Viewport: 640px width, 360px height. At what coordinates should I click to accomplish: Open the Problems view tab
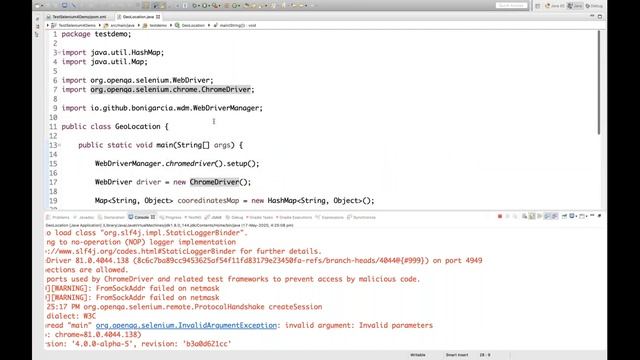click(58, 217)
